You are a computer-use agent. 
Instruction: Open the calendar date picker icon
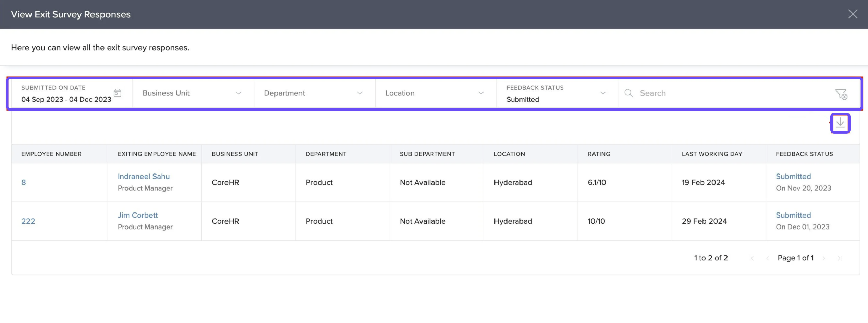tap(118, 93)
